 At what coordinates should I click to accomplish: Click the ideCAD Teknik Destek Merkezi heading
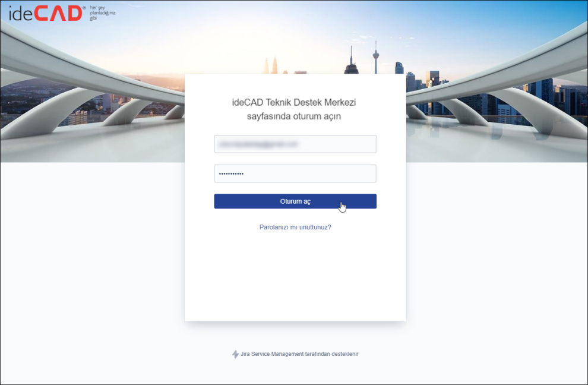(294, 109)
